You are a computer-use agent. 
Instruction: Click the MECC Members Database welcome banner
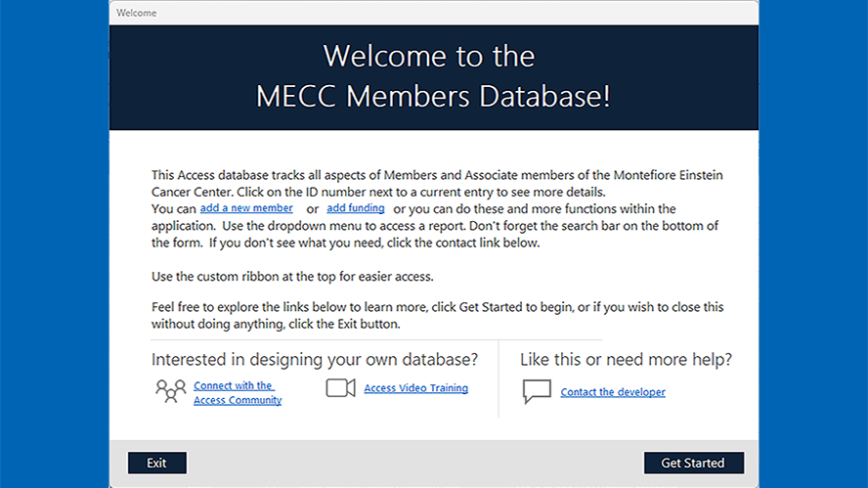pos(433,76)
